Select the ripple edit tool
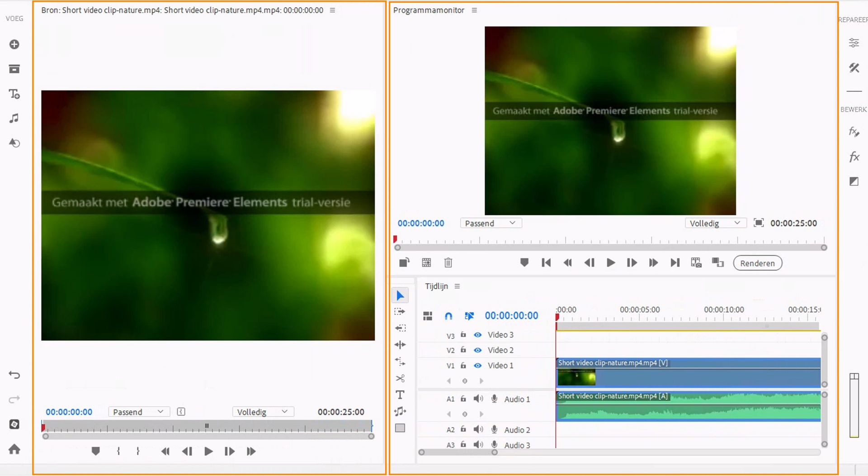 click(x=400, y=328)
